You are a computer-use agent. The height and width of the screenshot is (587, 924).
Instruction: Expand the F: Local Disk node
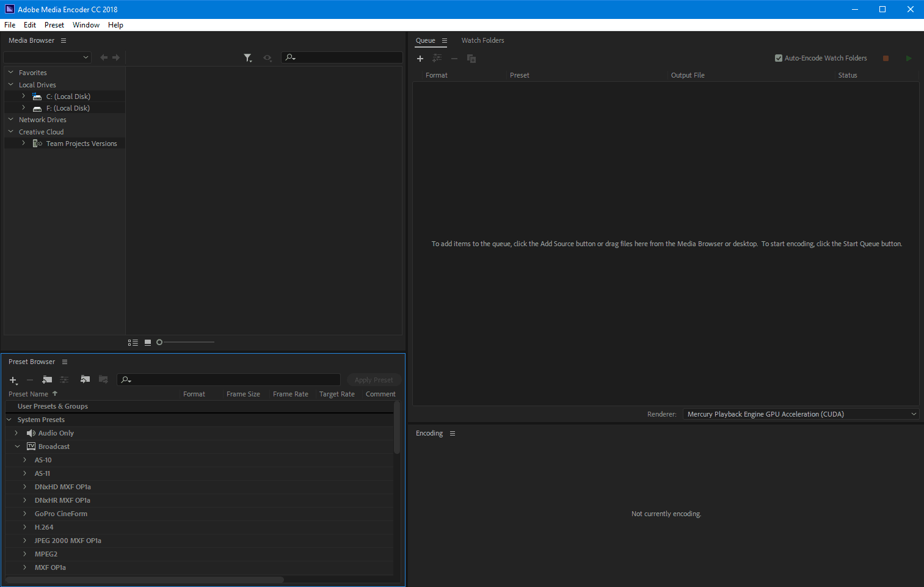(x=23, y=108)
